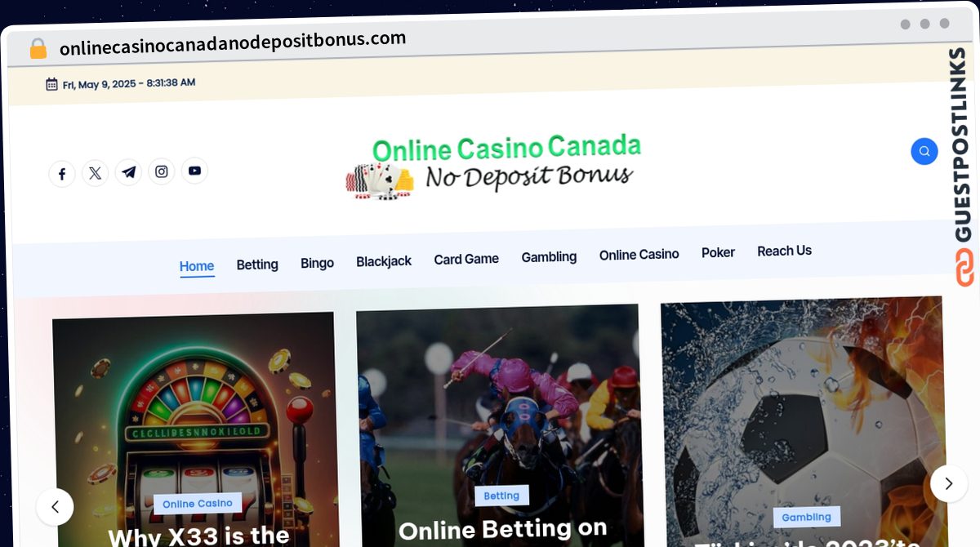Click the blue search icon
Image resolution: width=980 pixels, height=547 pixels.
924,151
